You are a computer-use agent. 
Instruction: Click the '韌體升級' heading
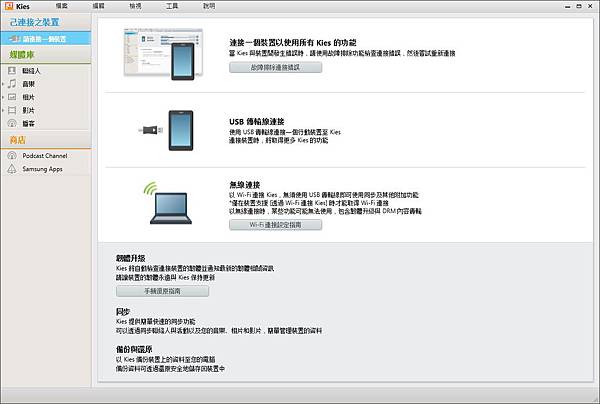point(131,258)
